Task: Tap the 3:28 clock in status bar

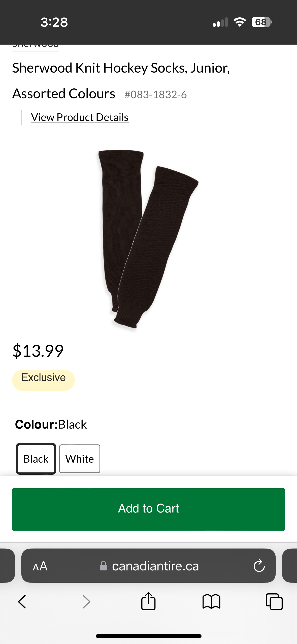Action: (54, 22)
